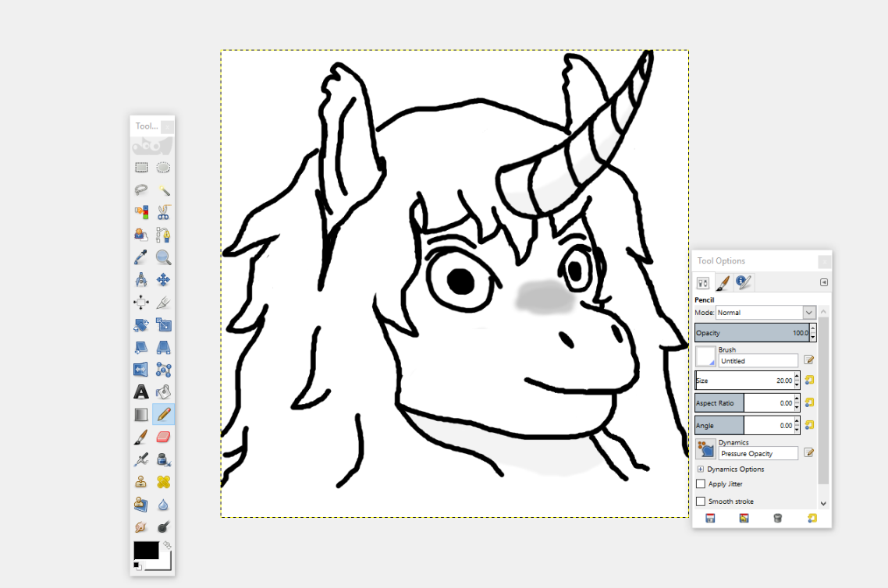Click the Aspect Ratio slider
The width and height of the screenshot is (888, 588).
[x=744, y=403]
